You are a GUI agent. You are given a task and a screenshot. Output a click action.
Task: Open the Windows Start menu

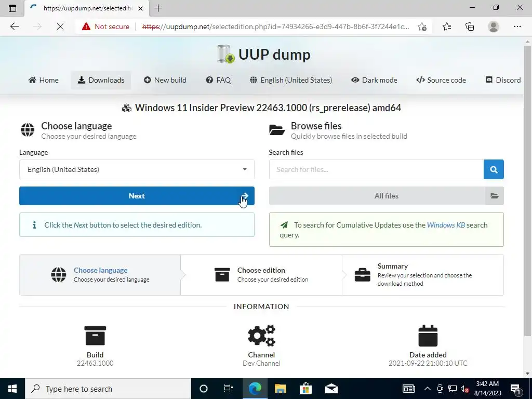click(12, 389)
